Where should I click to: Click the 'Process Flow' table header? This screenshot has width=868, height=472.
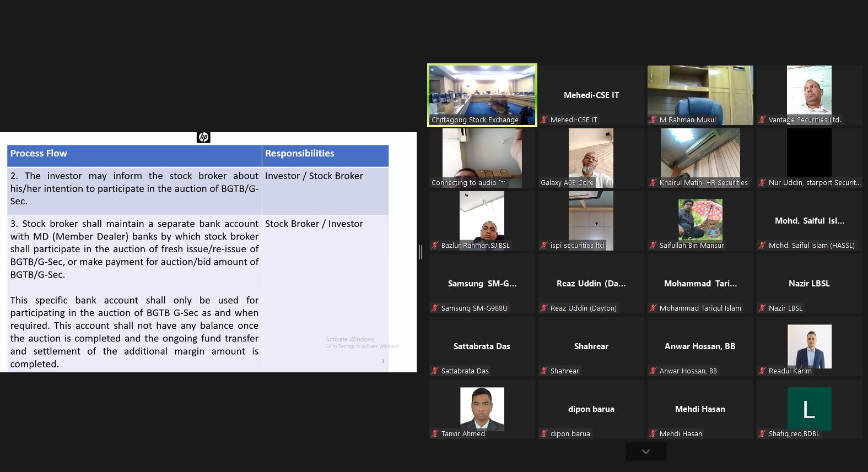tap(39, 154)
